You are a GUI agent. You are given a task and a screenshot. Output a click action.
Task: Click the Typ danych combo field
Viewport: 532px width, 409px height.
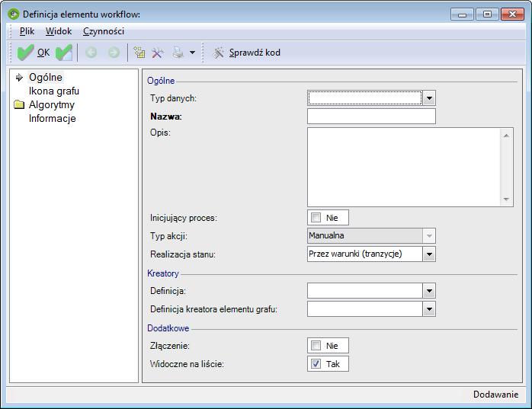click(x=365, y=98)
